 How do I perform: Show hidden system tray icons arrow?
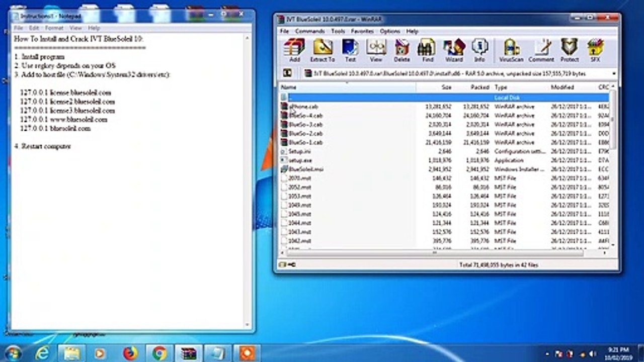tap(548, 353)
